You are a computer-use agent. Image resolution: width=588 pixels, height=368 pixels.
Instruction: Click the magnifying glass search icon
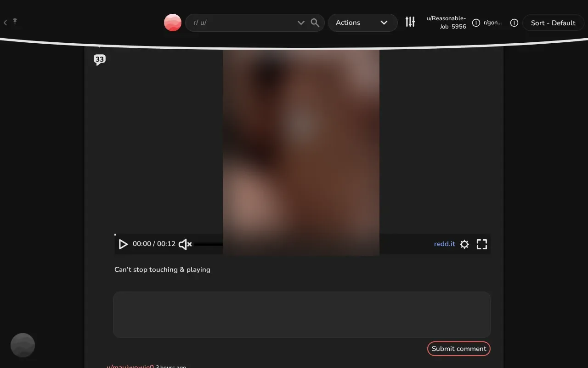click(315, 23)
